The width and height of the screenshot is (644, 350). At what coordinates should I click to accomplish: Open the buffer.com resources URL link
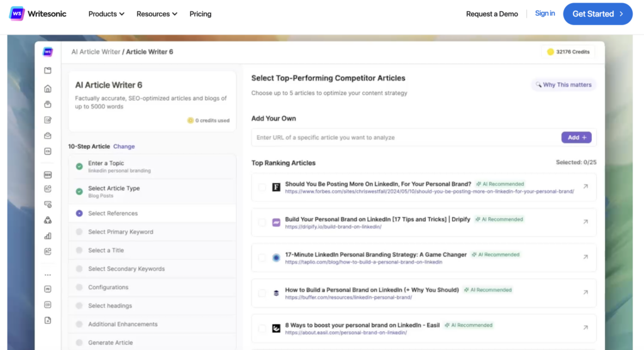[348, 297]
